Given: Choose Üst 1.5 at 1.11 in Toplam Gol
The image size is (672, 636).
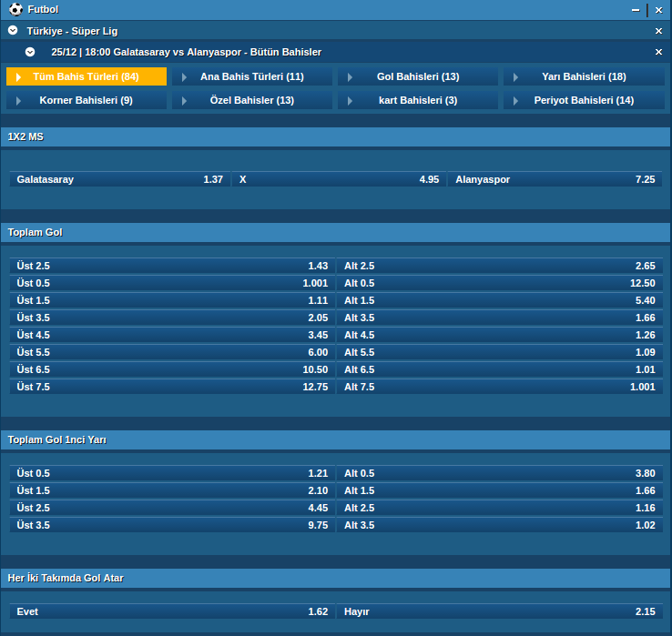Looking at the screenshot, I should (x=172, y=300).
